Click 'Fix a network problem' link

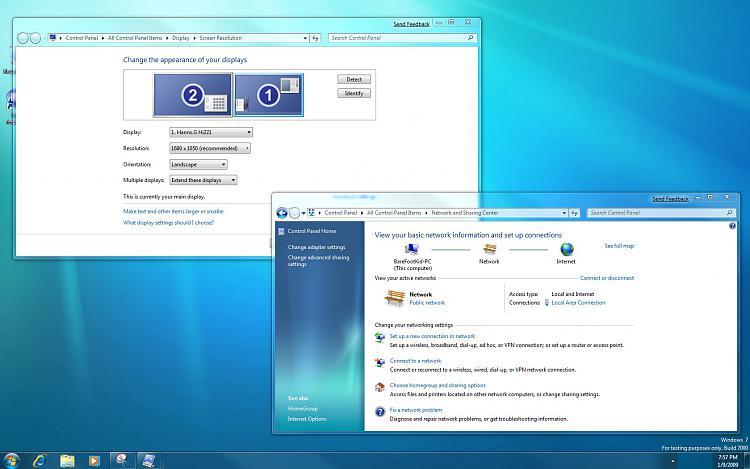(x=416, y=410)
